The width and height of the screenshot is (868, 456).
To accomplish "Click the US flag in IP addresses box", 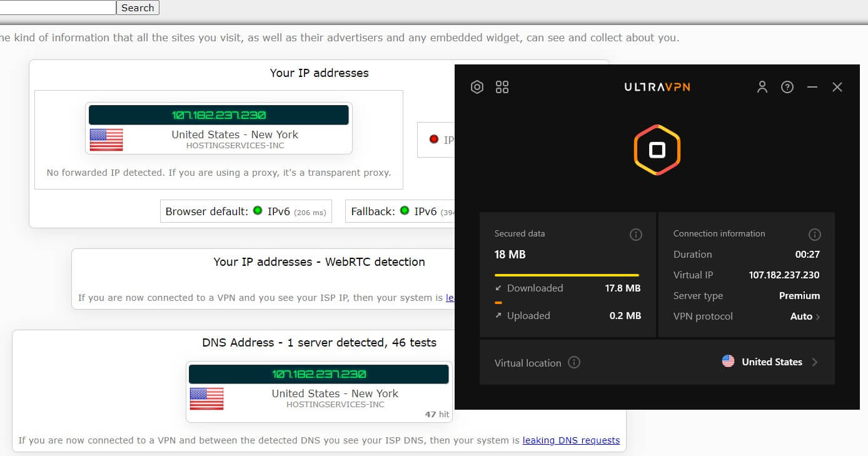I will coord(106,139).
